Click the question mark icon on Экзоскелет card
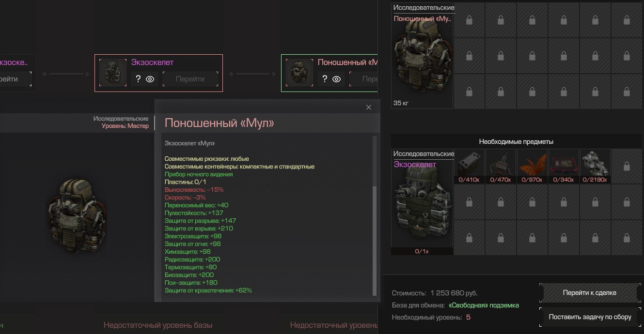The width and height of the screenshot is (644, 334). pyautogui.click(x=138, y=79)
